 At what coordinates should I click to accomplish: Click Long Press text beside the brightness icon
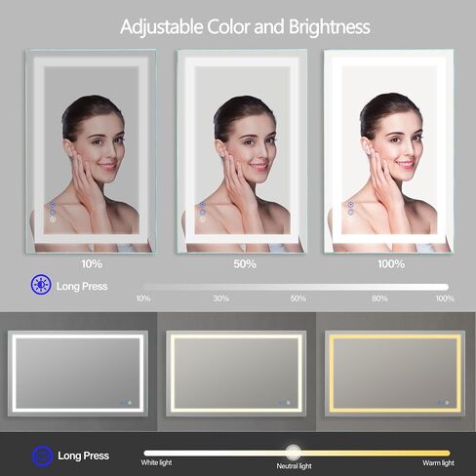pos(82,287)
